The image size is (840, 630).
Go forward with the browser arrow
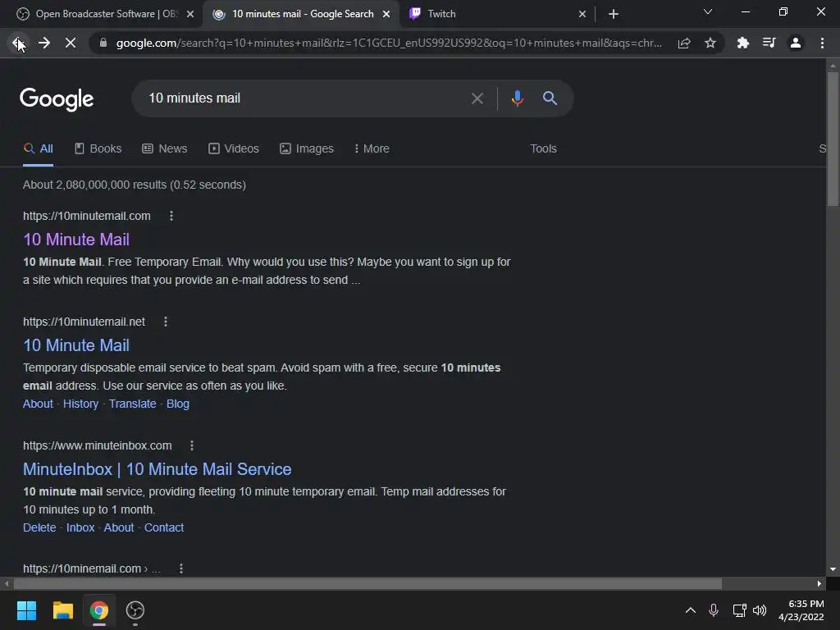[44, 43]
